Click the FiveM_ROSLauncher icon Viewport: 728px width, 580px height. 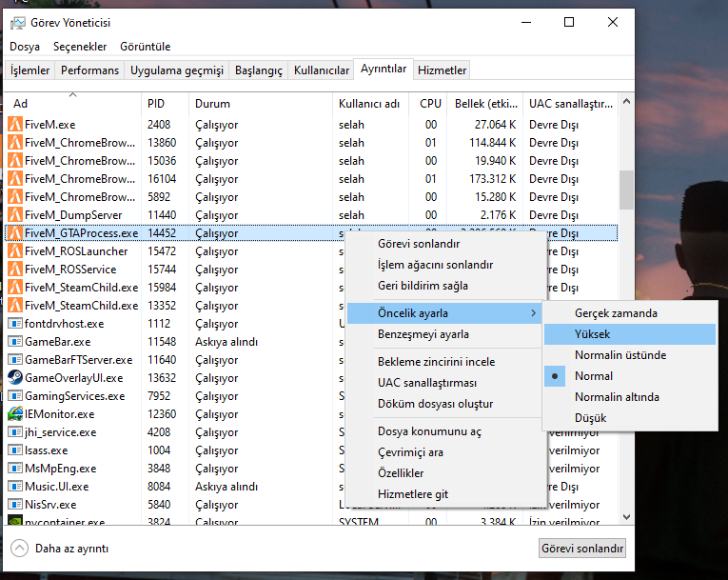point(15,251)
